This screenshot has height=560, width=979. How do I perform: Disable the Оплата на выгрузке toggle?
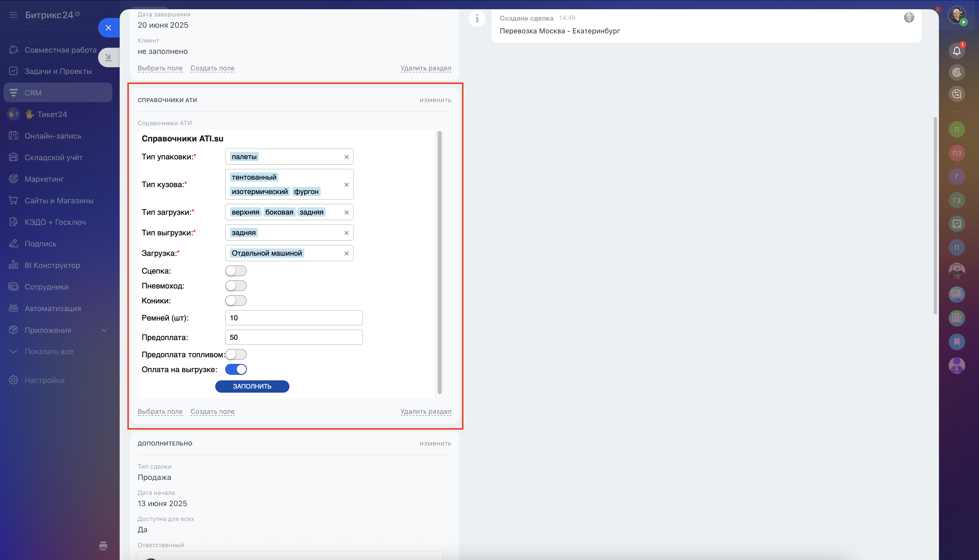point(236,369)
